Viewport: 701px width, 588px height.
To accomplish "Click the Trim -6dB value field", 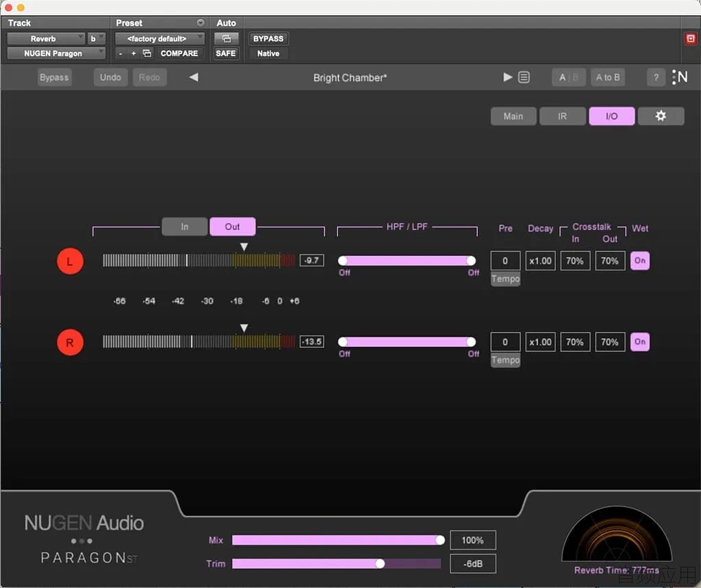I will click(x=473, y=564).
